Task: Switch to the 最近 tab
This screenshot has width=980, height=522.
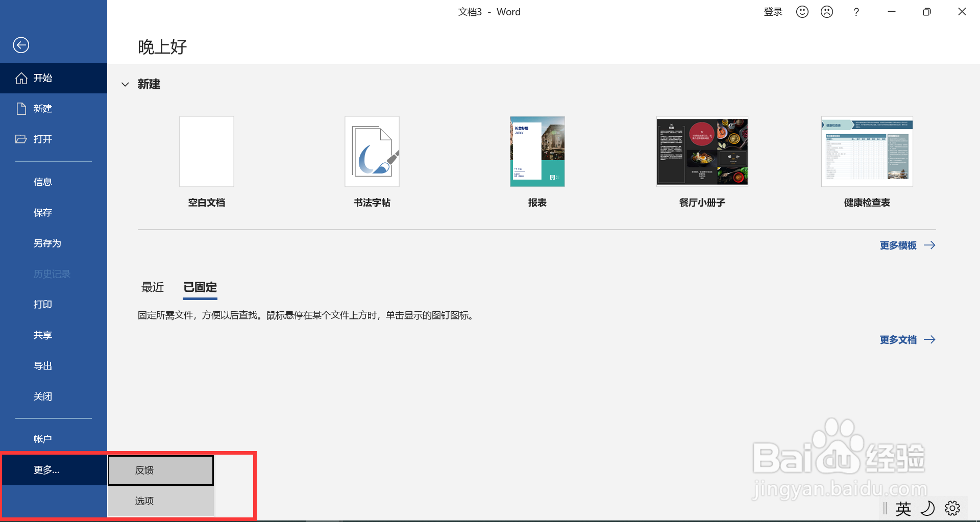Action: pyautogui.click(x=153, y=287)
